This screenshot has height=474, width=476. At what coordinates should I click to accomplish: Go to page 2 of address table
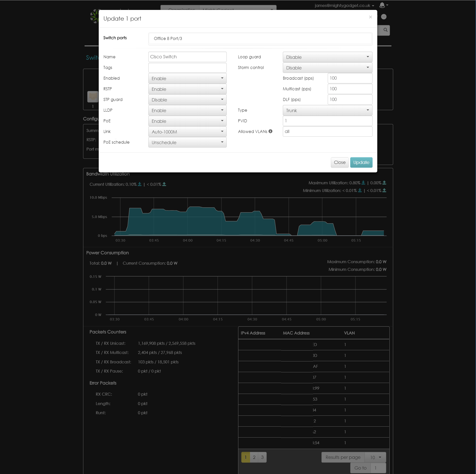tap(254, 457)
